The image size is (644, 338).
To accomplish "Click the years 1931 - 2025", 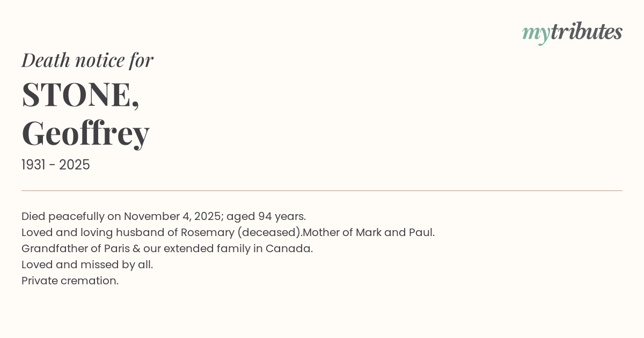I will [x=56, y=165].
